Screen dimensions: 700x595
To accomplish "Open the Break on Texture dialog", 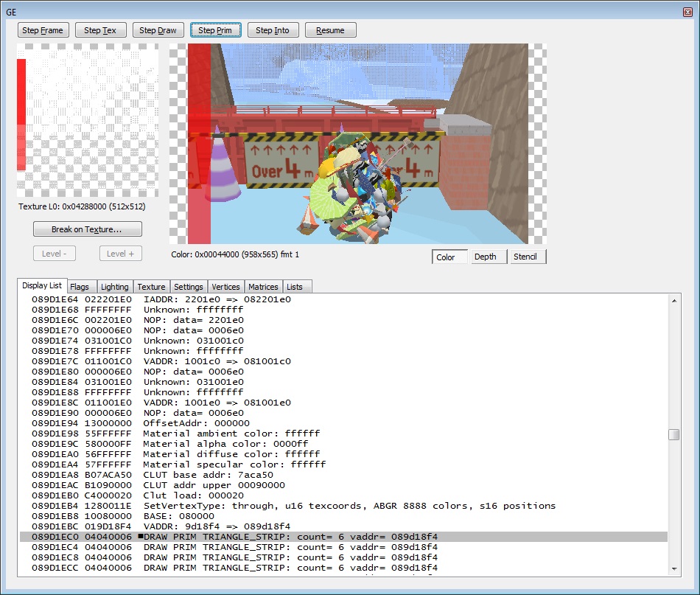I will (87, 229).
